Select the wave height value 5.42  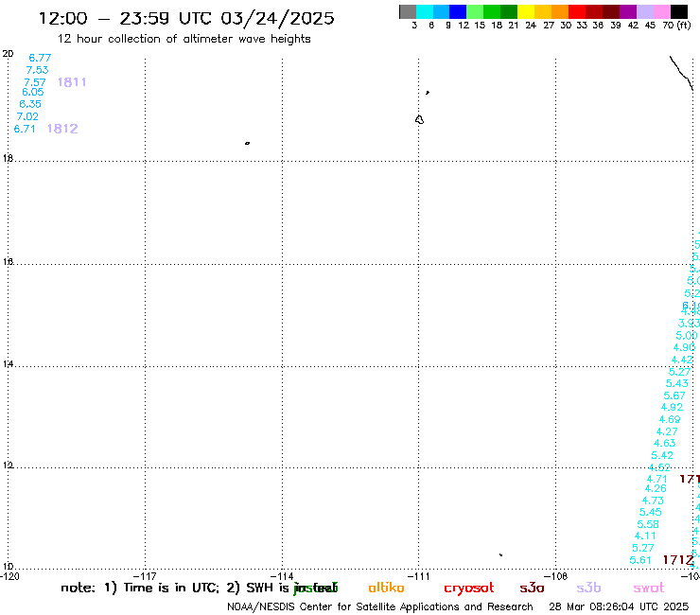click(661, 455)
